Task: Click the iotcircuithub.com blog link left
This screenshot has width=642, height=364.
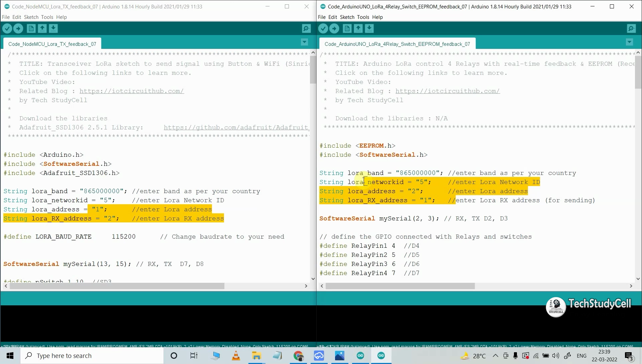Action: [131, 91]
